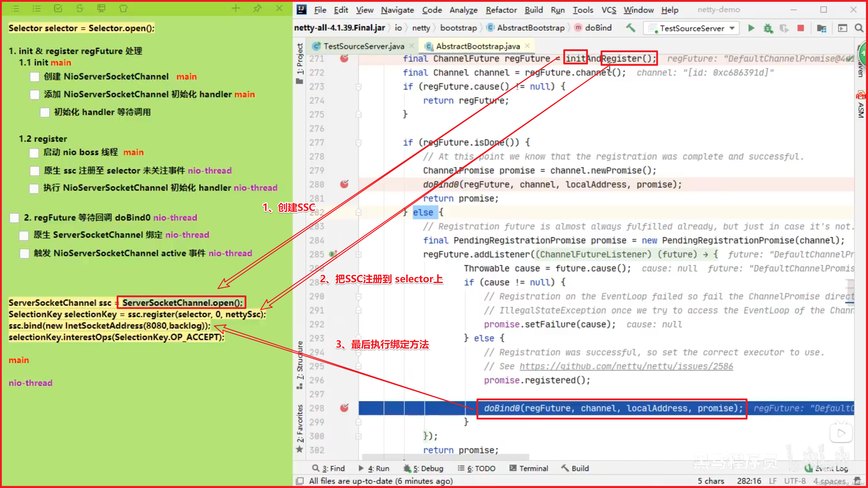
Task: Open the Debug tool window button
Action: click(x=423, y=468)
